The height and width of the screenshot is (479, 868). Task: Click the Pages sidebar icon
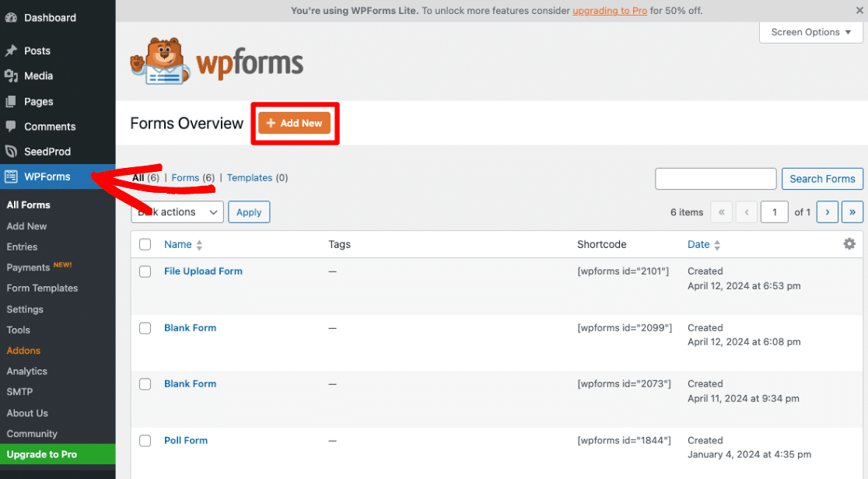[x=11, y=101]
